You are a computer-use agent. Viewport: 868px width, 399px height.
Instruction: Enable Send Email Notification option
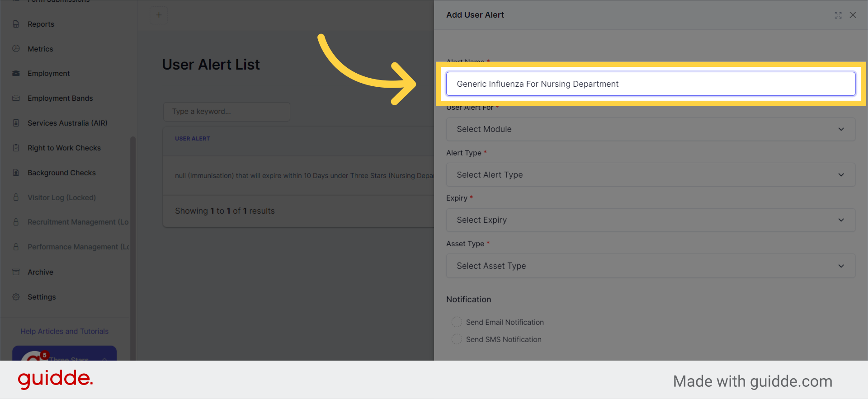[457, 322]
